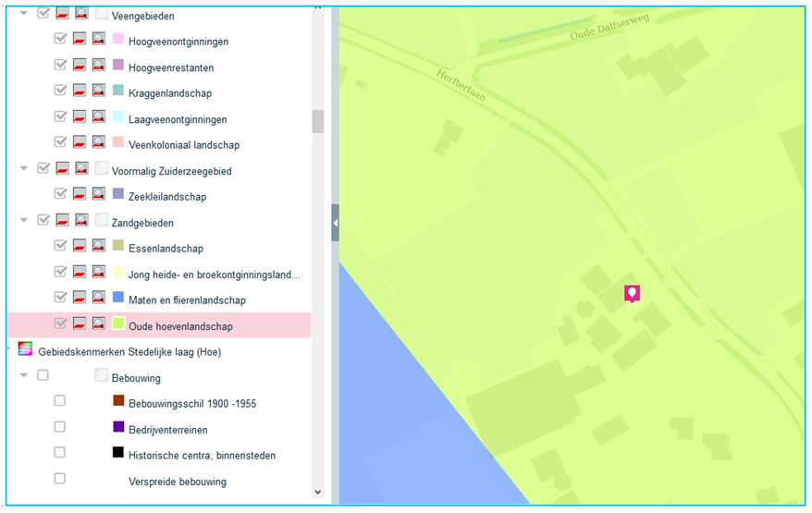The width and height of the screenshot is (812, 513).
Task: Click the magnifier icon beside Maten en flierenlandschap
Action: click(99, 297)
